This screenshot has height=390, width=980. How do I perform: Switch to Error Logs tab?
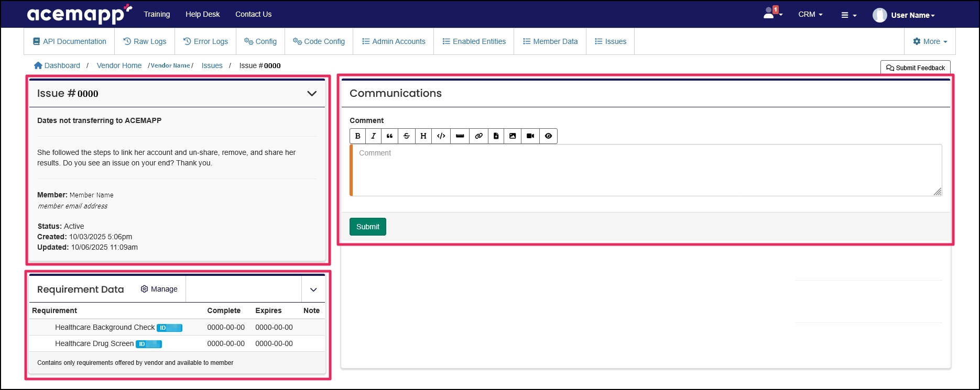pos(205,41)
